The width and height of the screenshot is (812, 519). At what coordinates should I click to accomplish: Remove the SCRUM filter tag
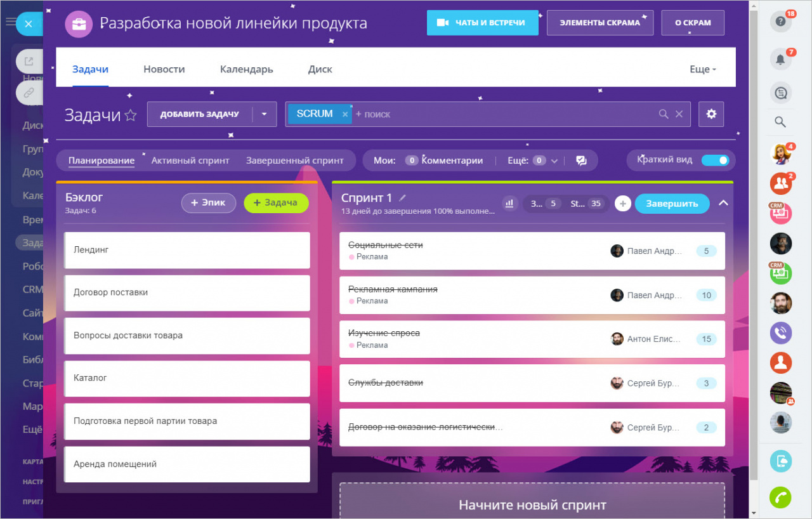point(345,114)
